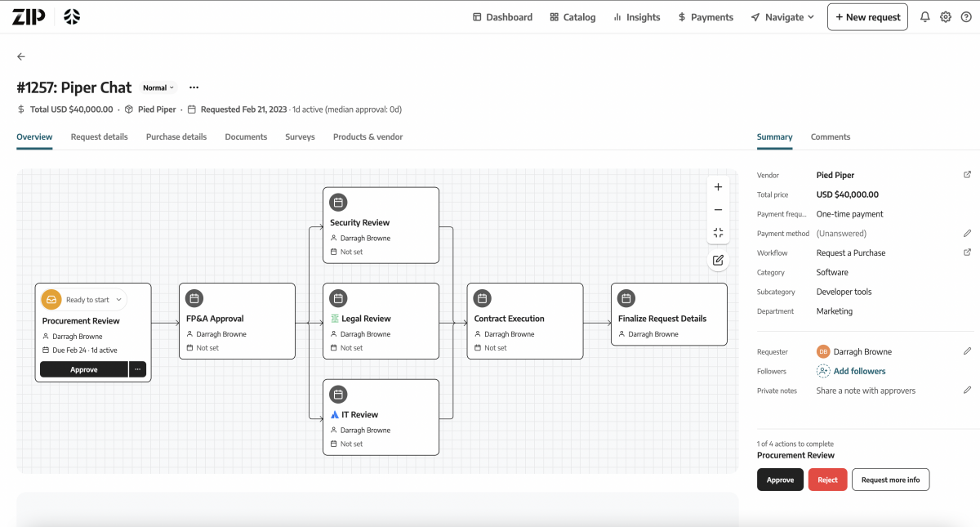Image resolution: width=980 pixels, height=527 pixels.
Task: Click the Legal Review calendar icon
Action: pyautogui.click(x=338, y=298)
